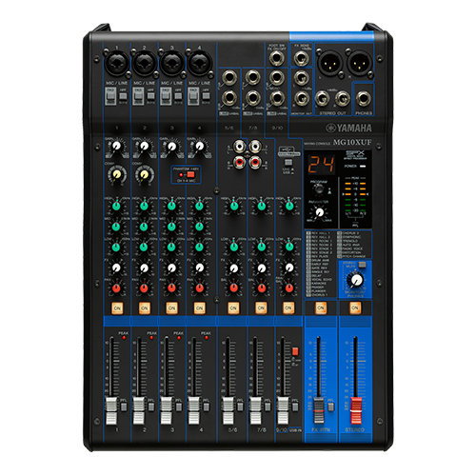Toggle the red switch beside the 9/10 fader
This screenshot has width=476, height=476.
295,351
